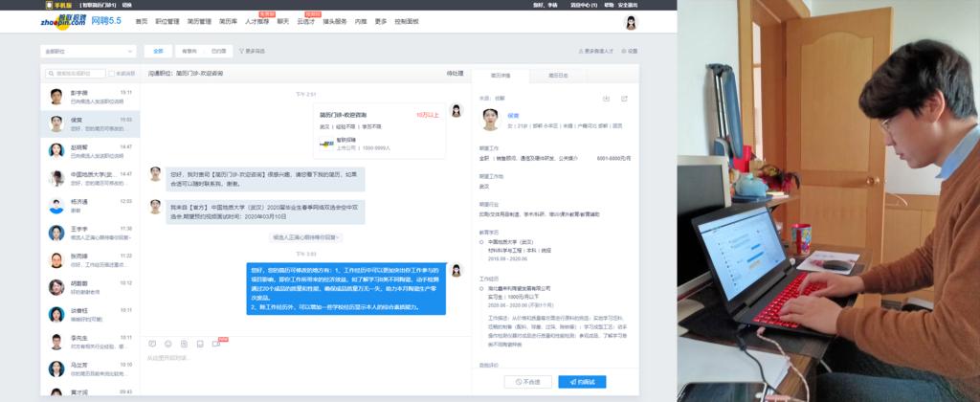Click the blue 约面试 button
The image size is (980, 402).
[582, 381]
